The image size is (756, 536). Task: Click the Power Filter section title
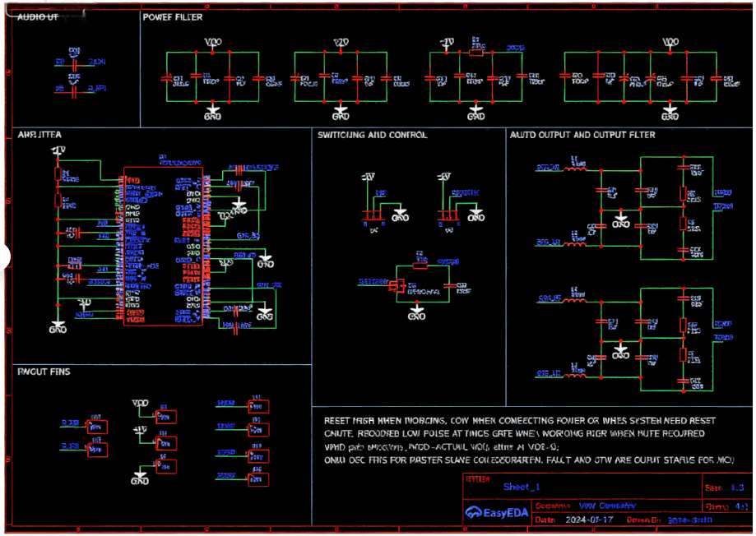tap(173, 17)
